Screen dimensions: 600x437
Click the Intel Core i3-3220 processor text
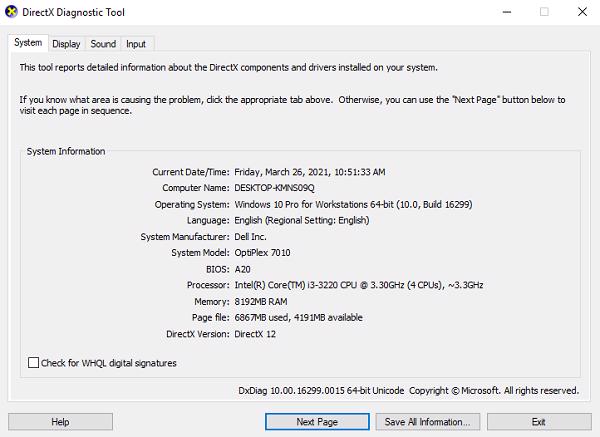[x=359, y=285]
